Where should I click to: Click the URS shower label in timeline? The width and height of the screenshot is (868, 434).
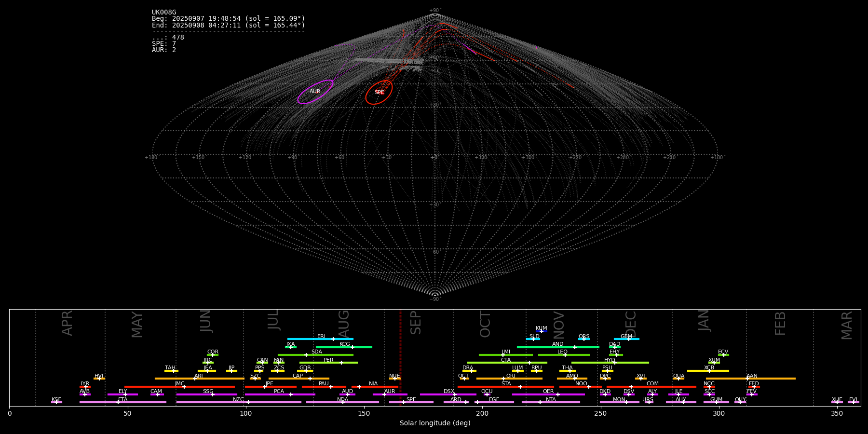pos(648,399)
